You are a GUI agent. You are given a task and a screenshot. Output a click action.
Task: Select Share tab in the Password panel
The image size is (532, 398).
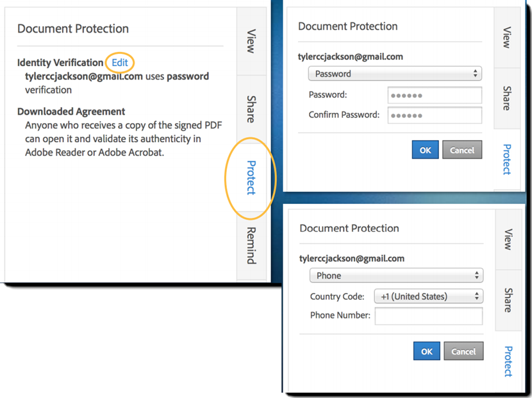point(506,98)
